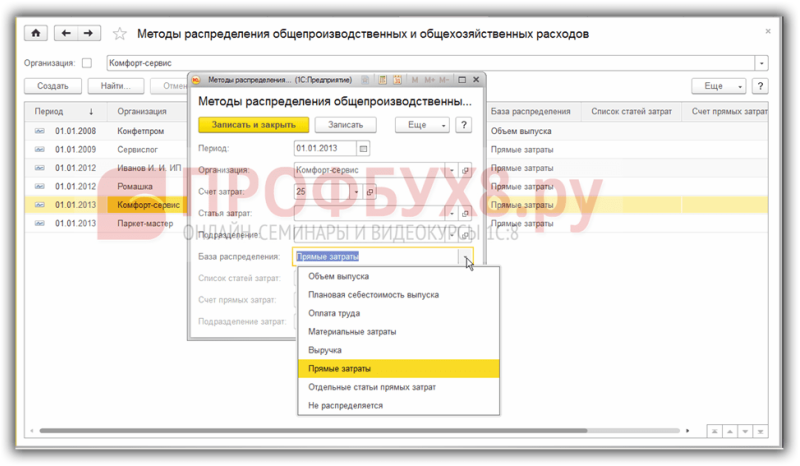
Task: Click the record icon for row 01.01.2008
Action: (40, 131)
